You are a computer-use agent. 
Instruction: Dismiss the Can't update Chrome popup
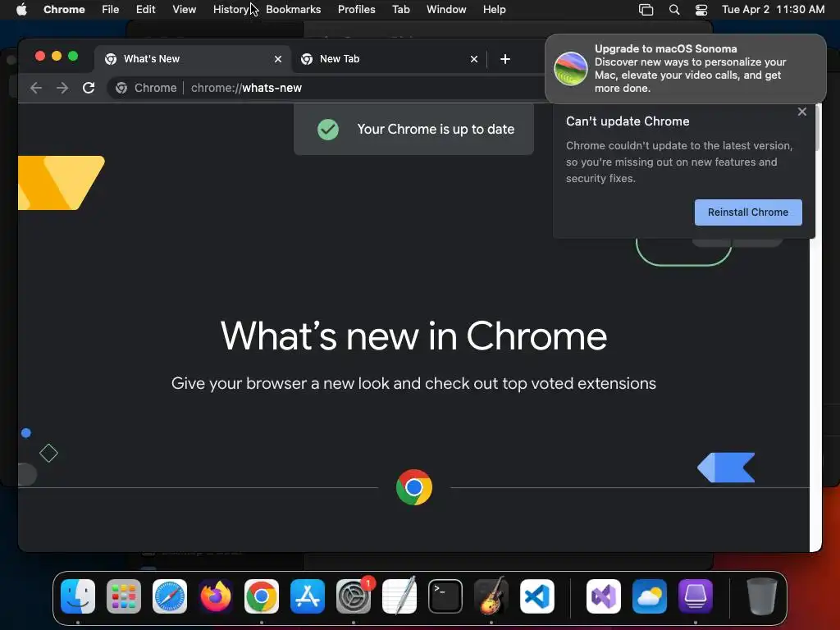[802, 112]
